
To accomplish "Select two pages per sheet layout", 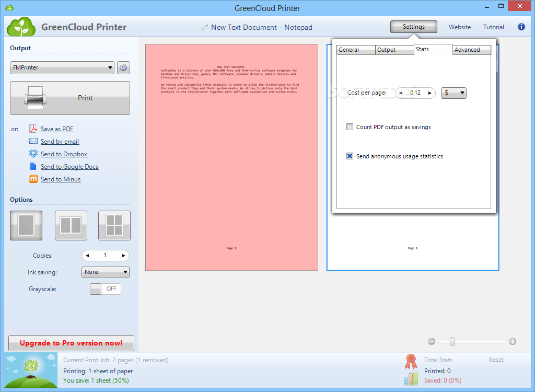I will (x=71, y=225).
